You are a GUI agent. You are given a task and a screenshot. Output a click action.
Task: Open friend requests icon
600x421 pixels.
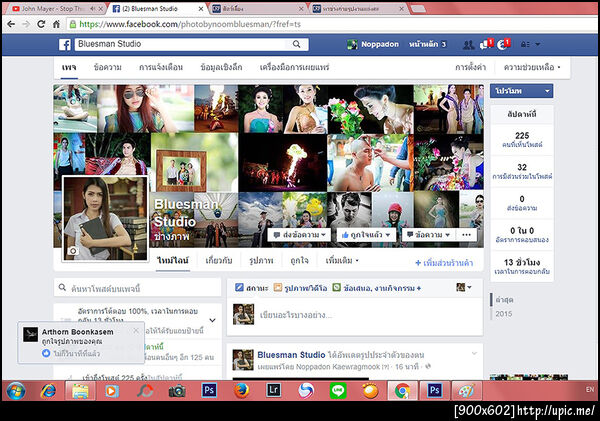pos(468,44)
